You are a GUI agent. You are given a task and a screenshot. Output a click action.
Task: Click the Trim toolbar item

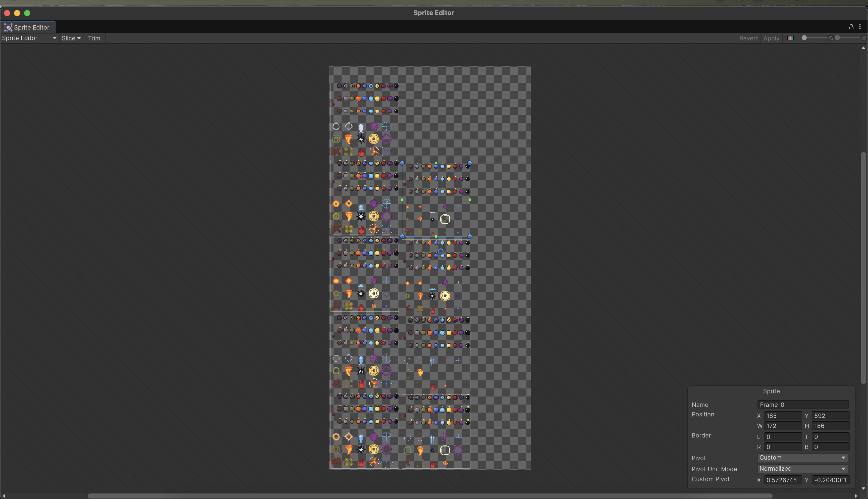pos(94,38)
